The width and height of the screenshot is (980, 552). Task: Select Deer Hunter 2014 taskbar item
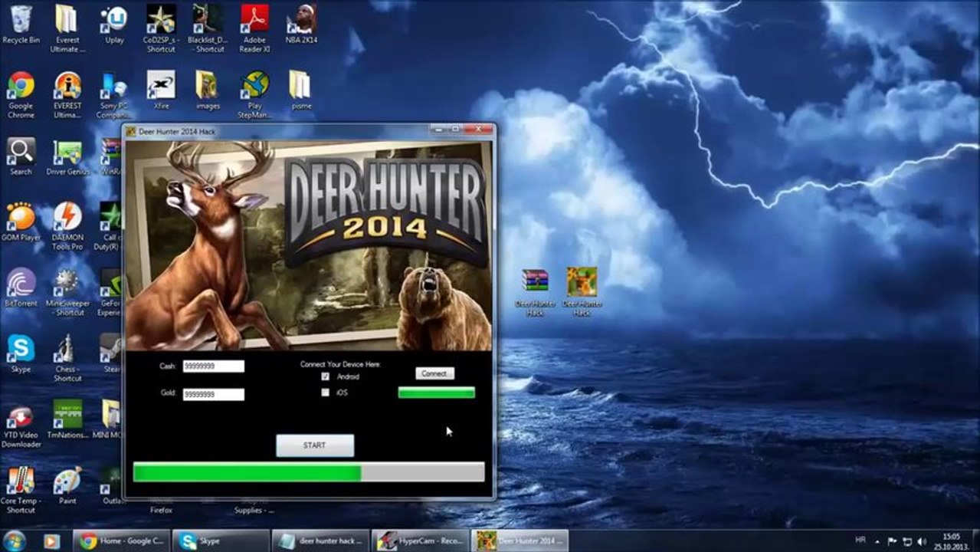519,540
